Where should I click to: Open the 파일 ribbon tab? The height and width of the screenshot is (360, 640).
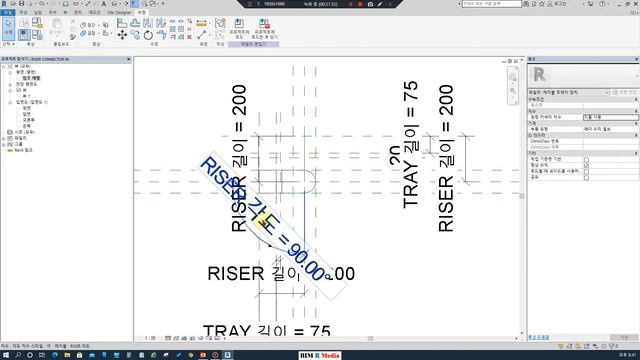(7, 13)
